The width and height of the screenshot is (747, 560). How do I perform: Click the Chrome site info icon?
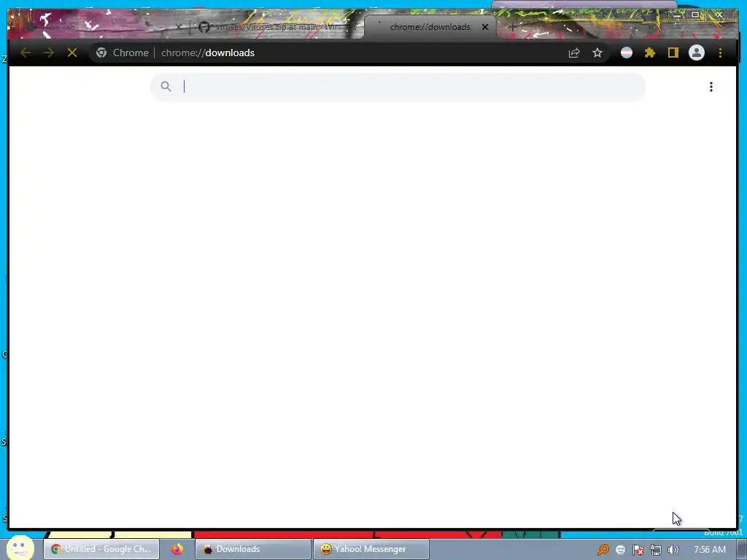click(x=101, y=52)
